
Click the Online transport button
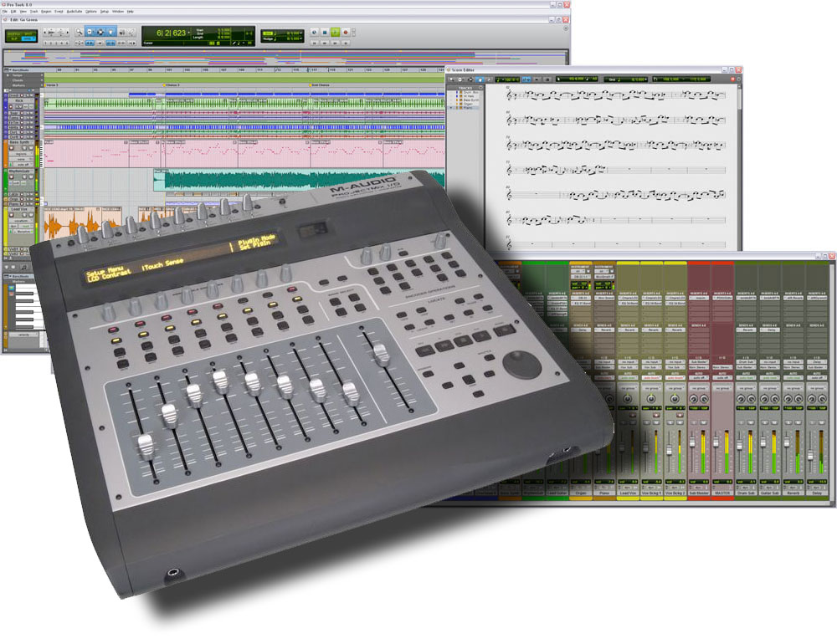pos(314,33)
